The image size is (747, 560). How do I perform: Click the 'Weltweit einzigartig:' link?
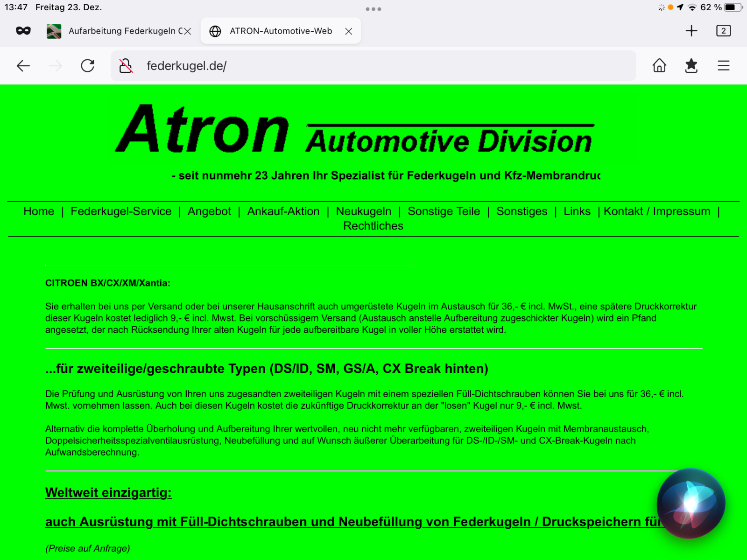[108, 493]
